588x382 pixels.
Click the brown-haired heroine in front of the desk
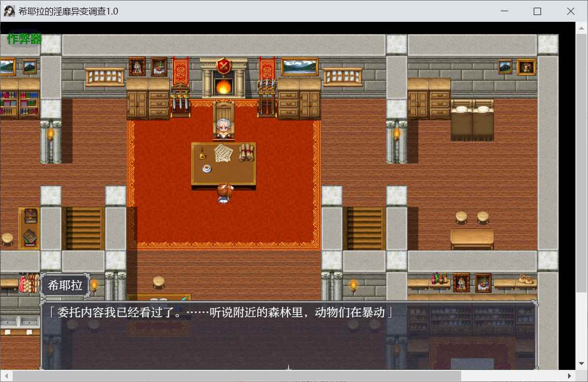click(223, 193)
